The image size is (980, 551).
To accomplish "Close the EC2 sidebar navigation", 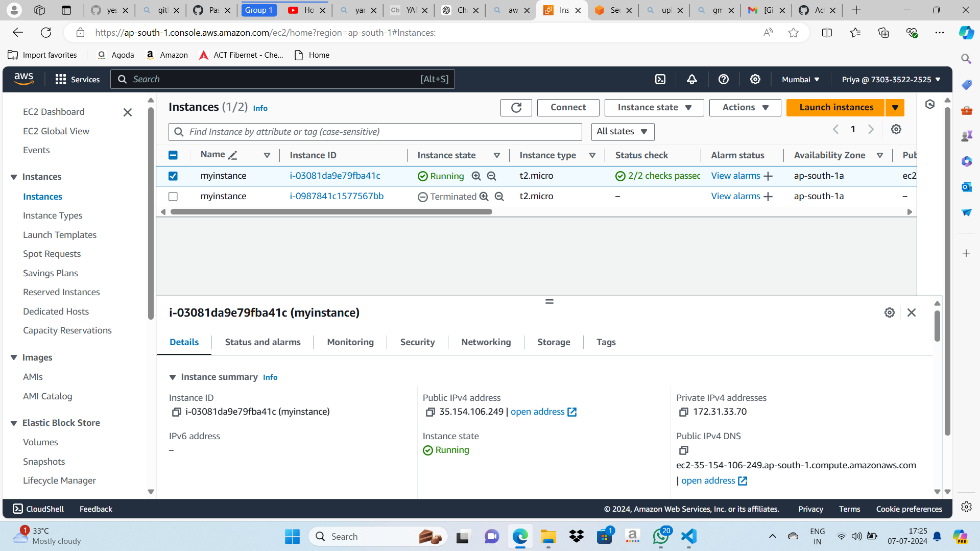I will point(128,112).
